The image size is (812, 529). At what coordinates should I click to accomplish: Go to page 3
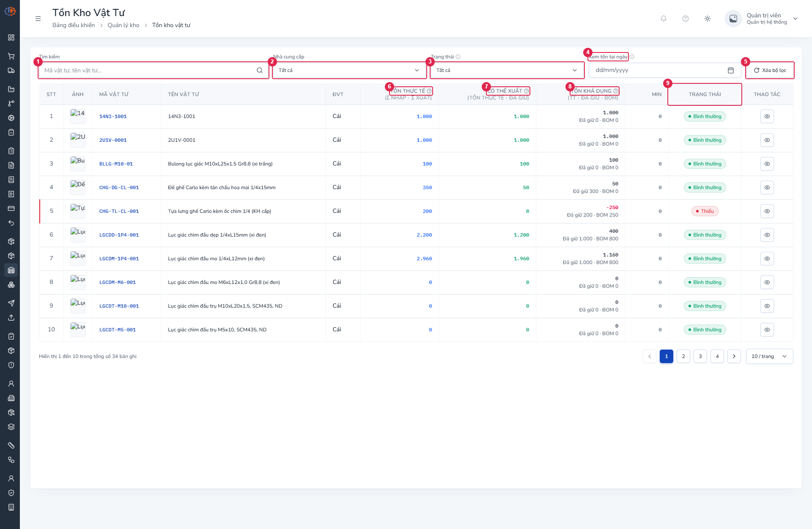tap(700, 356)
